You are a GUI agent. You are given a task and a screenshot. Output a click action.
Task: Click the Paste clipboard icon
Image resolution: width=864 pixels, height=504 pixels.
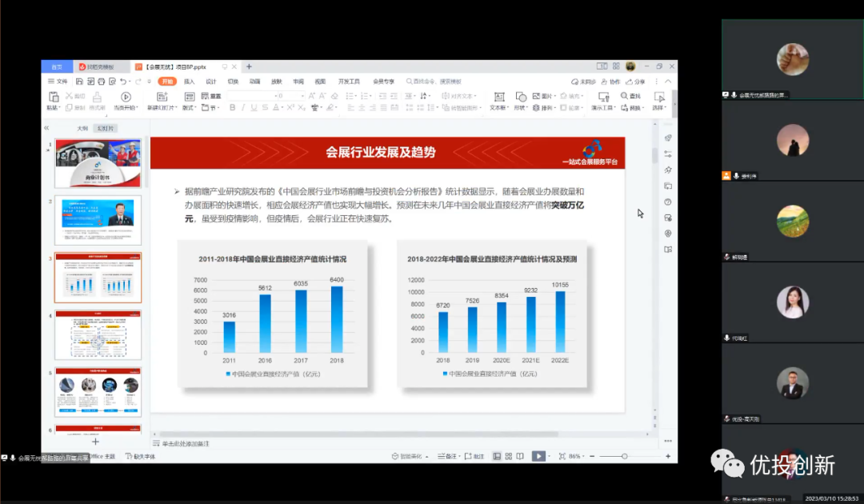click(54, 97)
